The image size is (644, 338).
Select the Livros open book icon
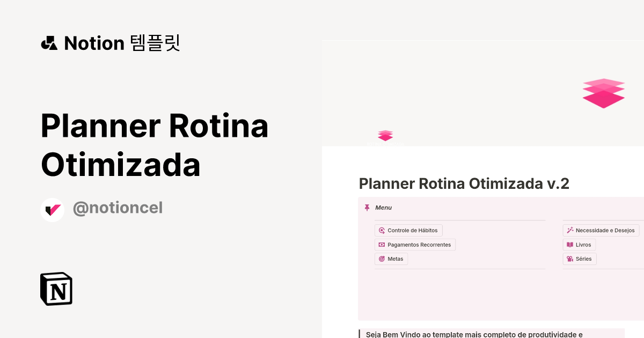pyautogui.click(x=569, y=245)
